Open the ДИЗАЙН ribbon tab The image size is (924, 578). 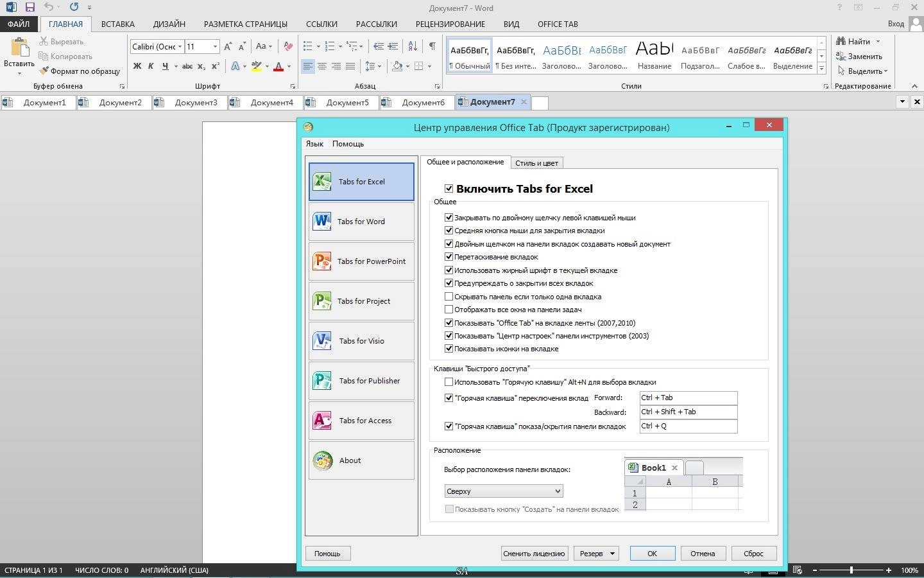169,24
